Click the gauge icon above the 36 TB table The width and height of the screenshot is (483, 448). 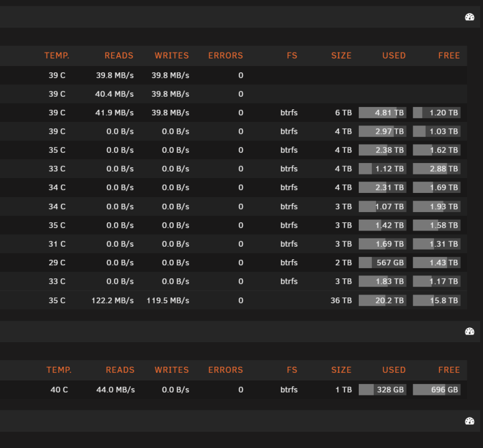click(x=469, y=17)
